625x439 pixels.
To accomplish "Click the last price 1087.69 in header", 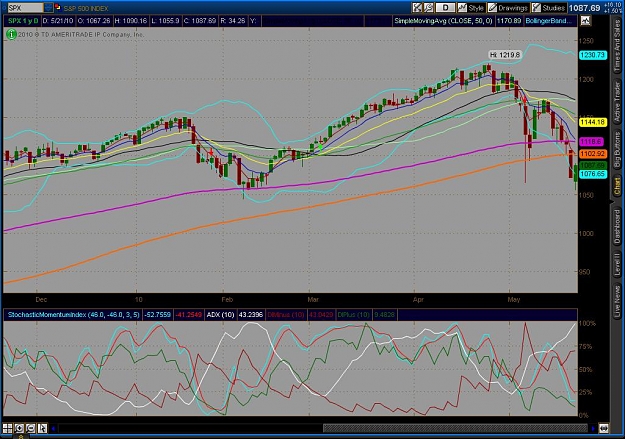I will (x=584, y=8).
